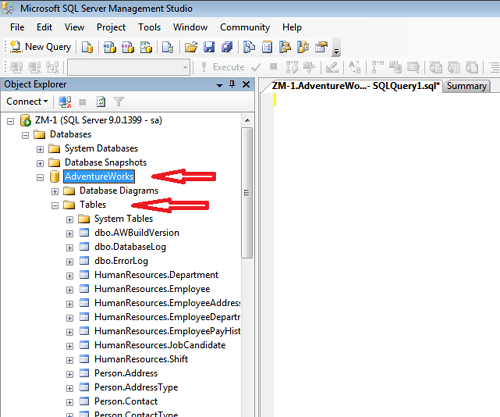Open the Community menu
Screen dimensions: 500x417
click(x=245, y=27)
